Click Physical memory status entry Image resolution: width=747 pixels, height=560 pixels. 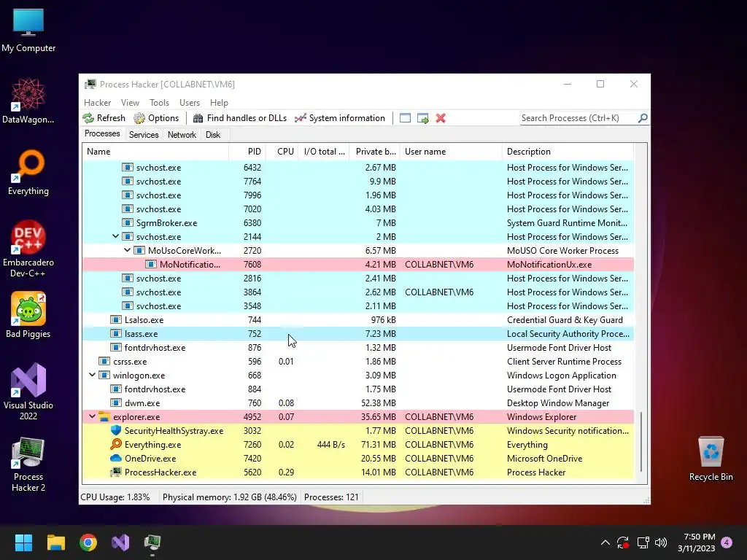(230, 497)
